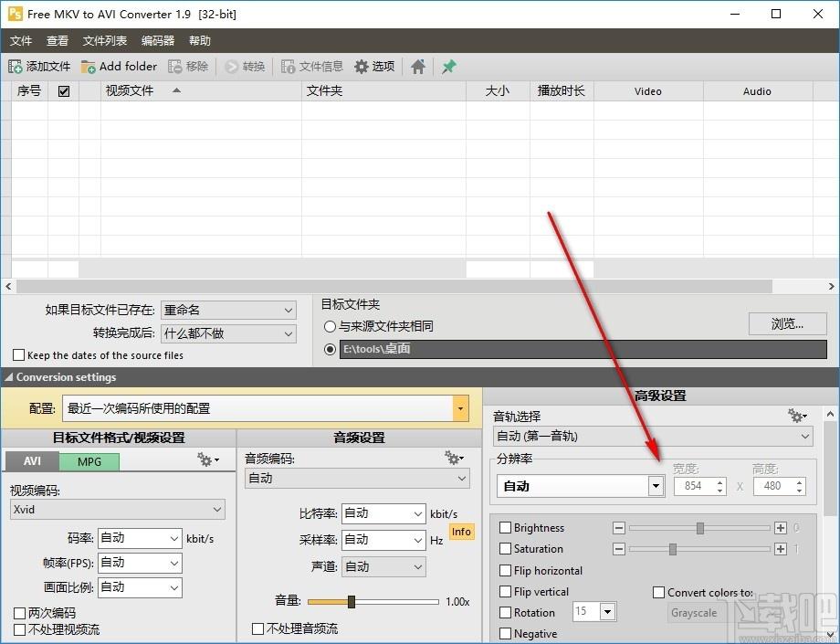Viewport: 840px width, 644px height.
Task: Open the 帮助 menu
Action: [200, 41]
